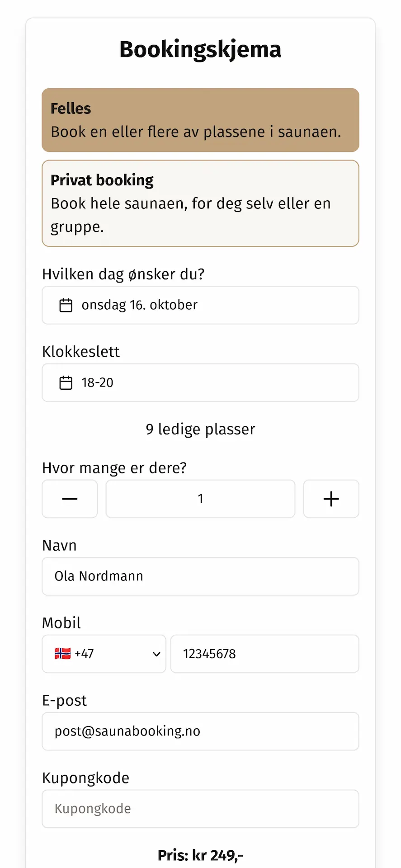Click the Norwegian flag icon

tap(62, 654)
